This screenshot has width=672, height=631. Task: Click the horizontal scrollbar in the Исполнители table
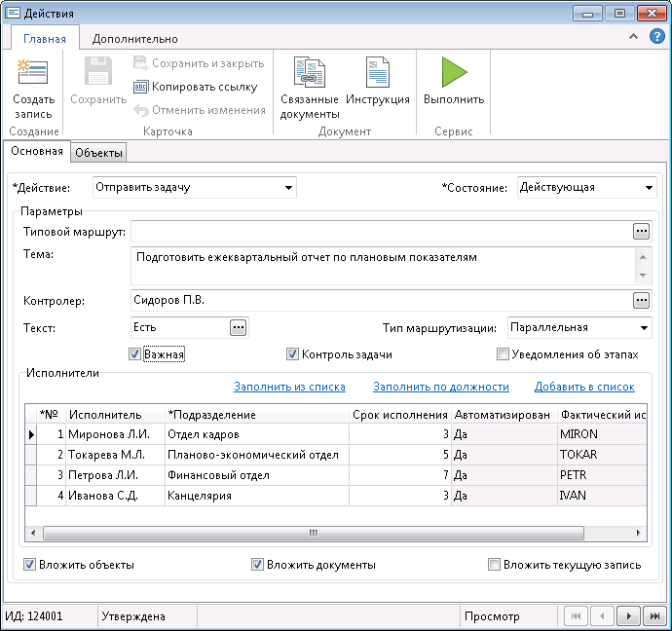click(x=314, y=534)
